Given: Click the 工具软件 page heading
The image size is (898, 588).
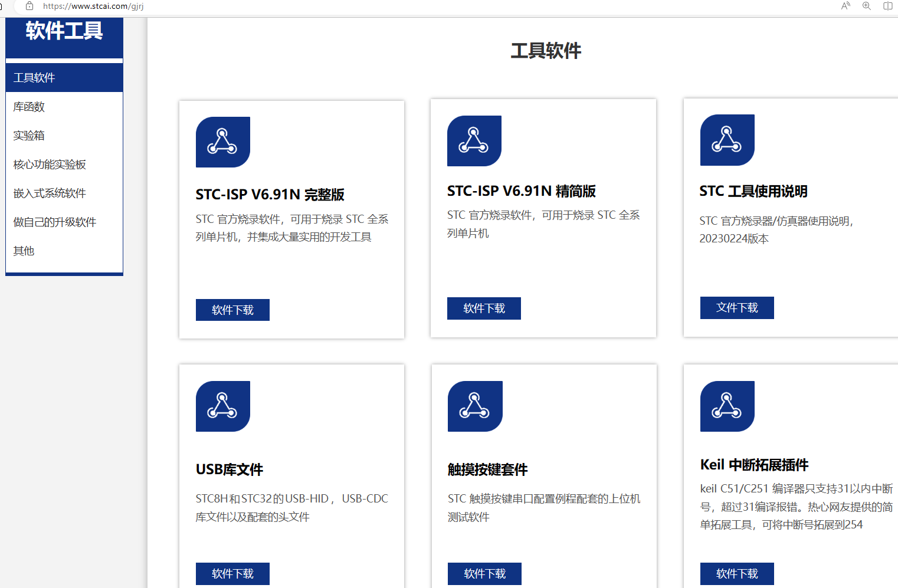Looking at the screenshot, I should click(546, 51).
